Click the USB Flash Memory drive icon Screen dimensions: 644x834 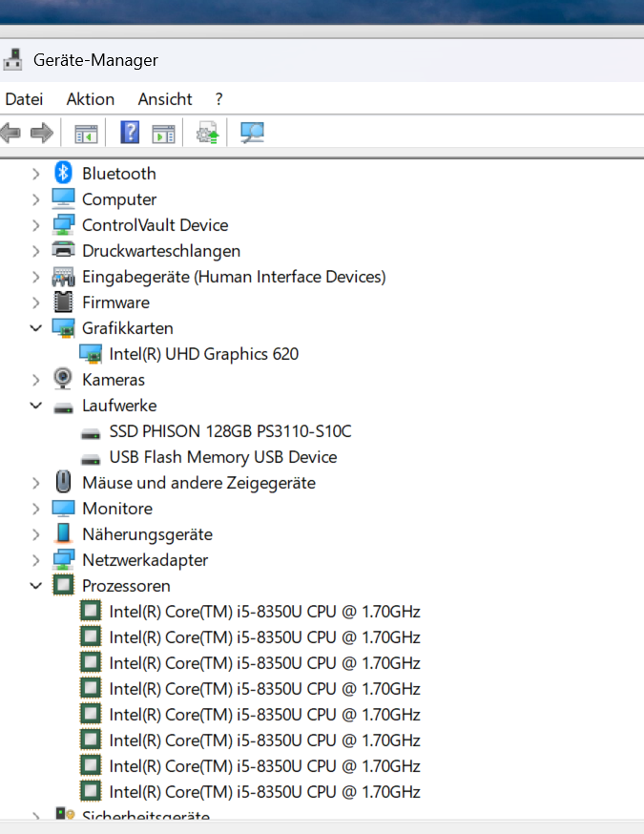click(x=91, y=460)
